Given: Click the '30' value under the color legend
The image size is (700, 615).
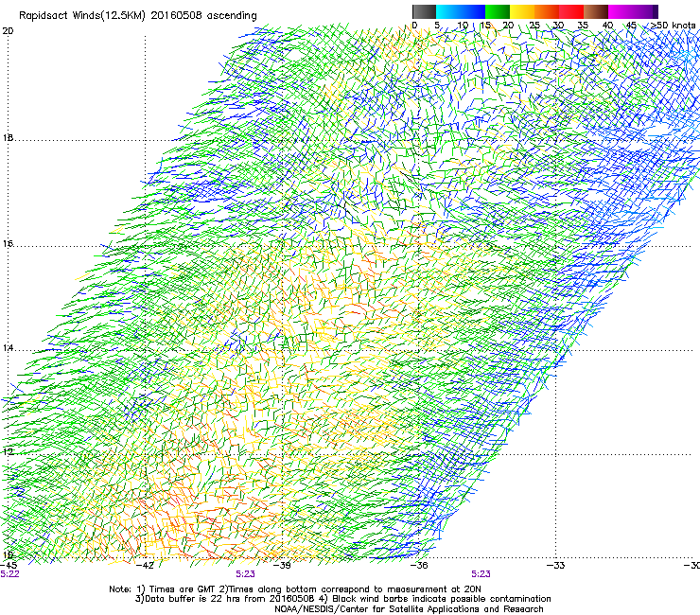Looking at the screenshot, I should coord(558,26).
